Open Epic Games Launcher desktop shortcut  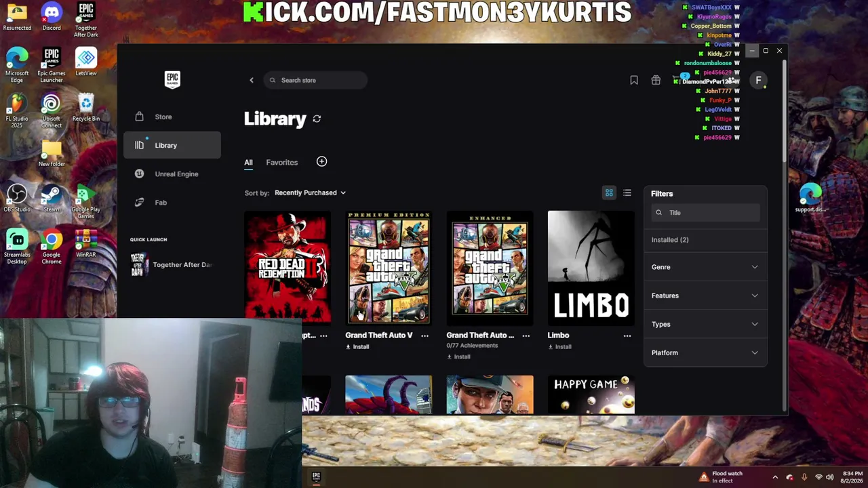click(x=52, y=65)
